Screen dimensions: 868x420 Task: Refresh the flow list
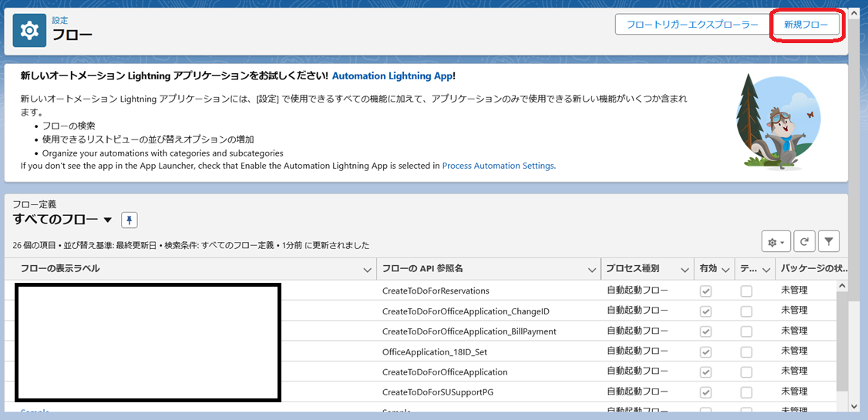pyautogui.click(x=804, y=241)
